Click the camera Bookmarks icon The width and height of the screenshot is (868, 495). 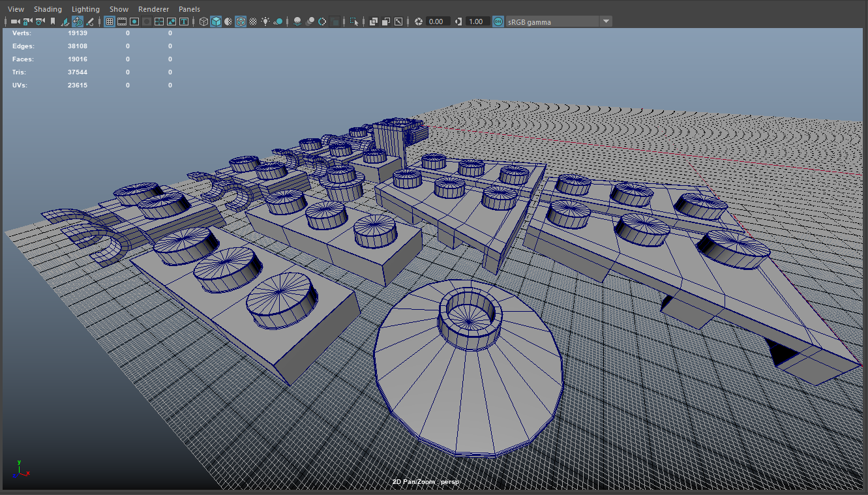coord(53,22)
